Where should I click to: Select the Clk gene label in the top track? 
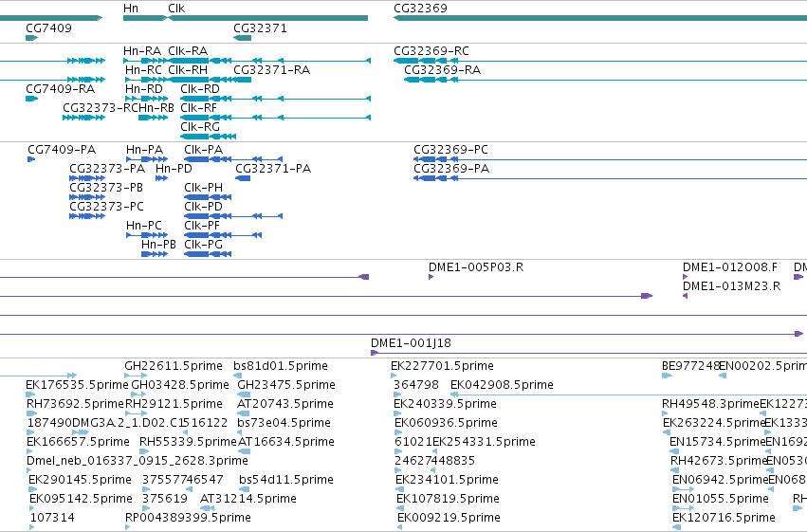176,9
